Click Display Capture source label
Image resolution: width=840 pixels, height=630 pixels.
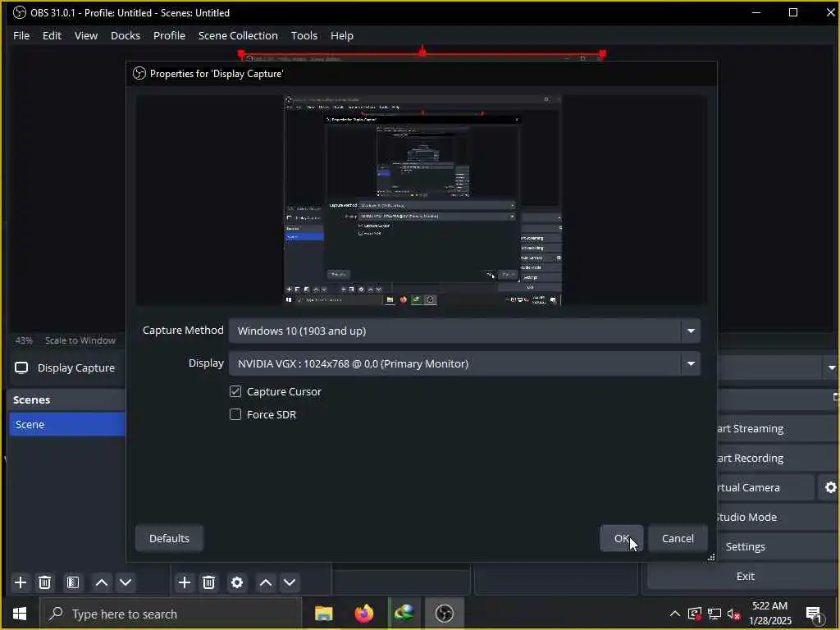(x=76, y=368)
